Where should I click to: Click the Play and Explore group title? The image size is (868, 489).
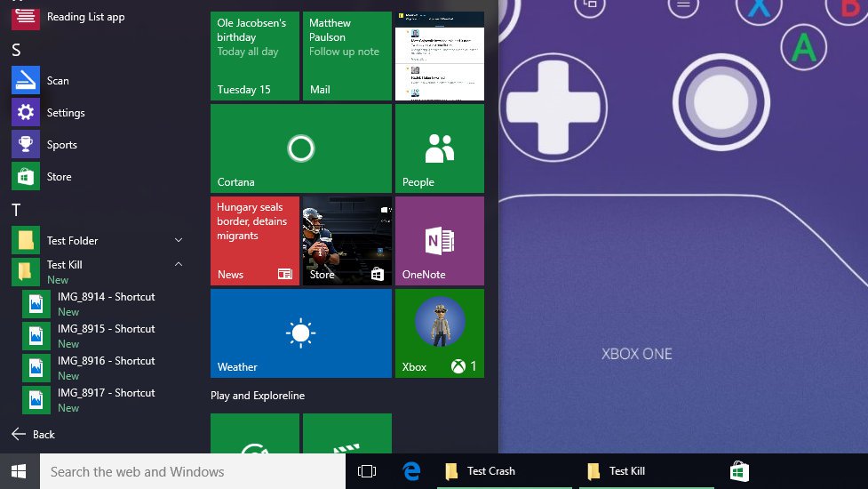(x=258, y=396)
